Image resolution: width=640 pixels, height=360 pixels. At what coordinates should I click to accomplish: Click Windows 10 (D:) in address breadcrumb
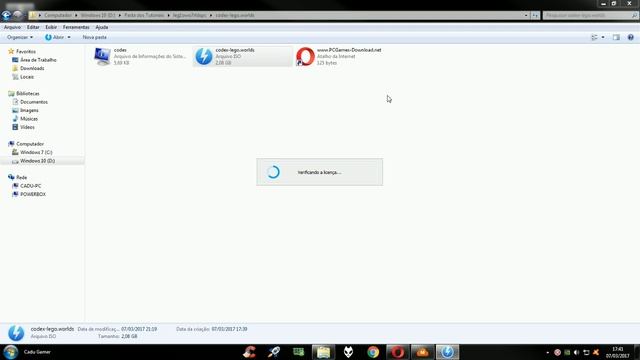click(98, 15)
